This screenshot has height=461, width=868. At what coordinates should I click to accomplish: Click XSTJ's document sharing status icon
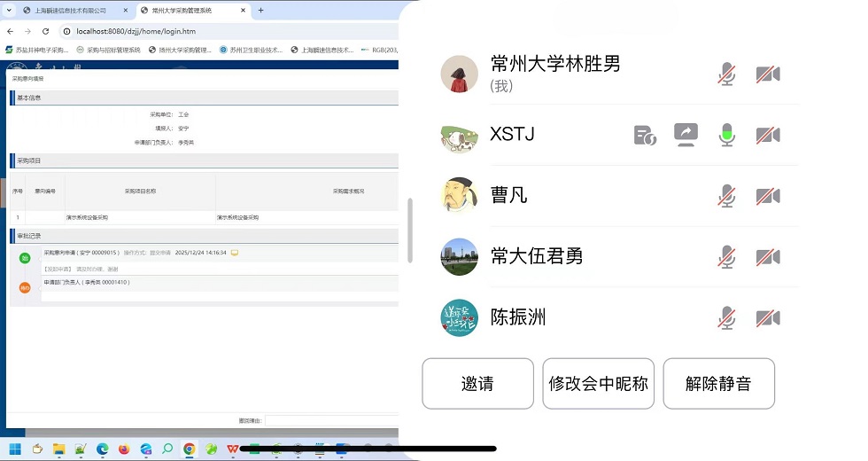point(645,135)
